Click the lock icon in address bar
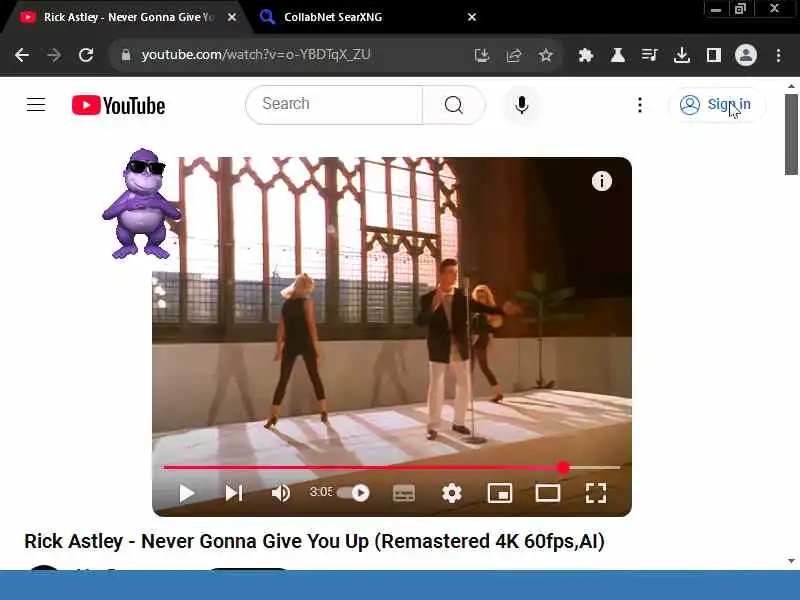Image resolution: width=800 pixels, height=600 pixels. (x=126, y=55)
